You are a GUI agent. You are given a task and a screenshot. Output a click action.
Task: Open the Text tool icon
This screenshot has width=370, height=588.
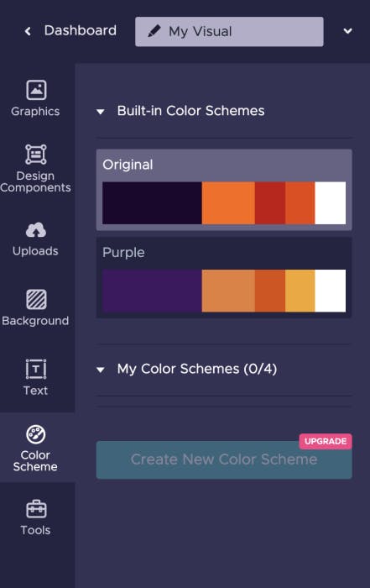point(36,369)
